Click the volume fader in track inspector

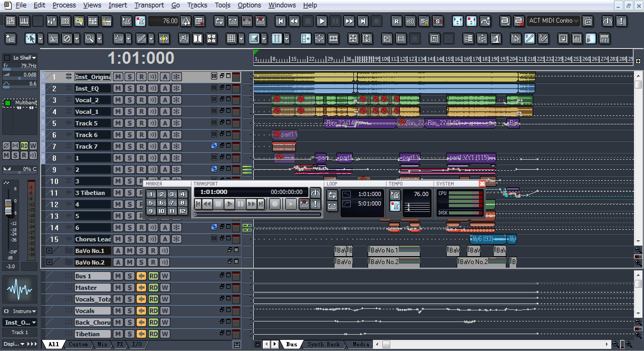tap(8, 208)
